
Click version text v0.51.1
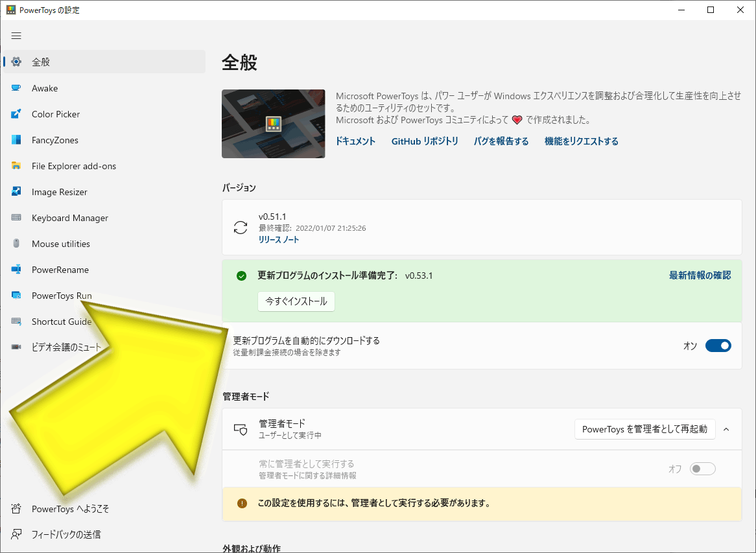coord(272,217)
